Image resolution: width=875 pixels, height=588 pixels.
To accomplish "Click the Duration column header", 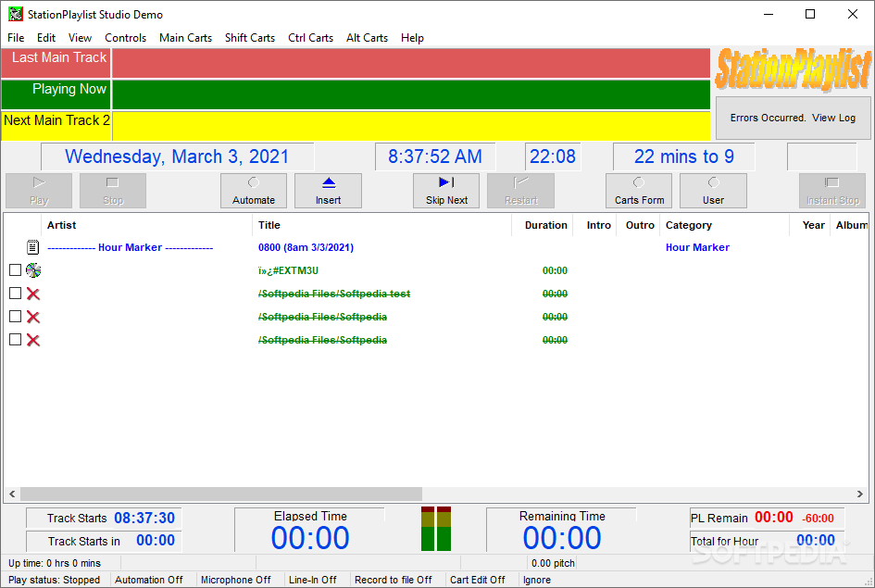I will pyautogui.click(x=543, y=225).
